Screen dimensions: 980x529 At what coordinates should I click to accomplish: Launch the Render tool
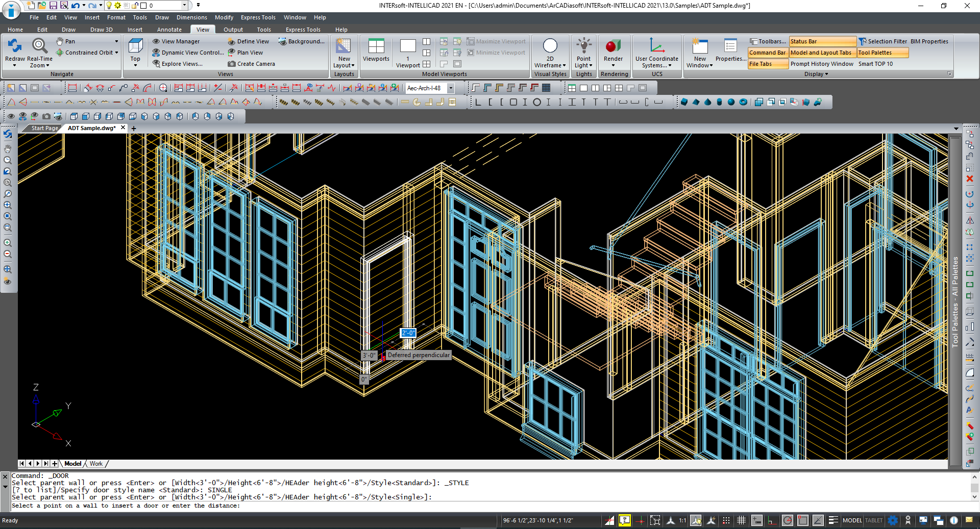click(613, 51)
